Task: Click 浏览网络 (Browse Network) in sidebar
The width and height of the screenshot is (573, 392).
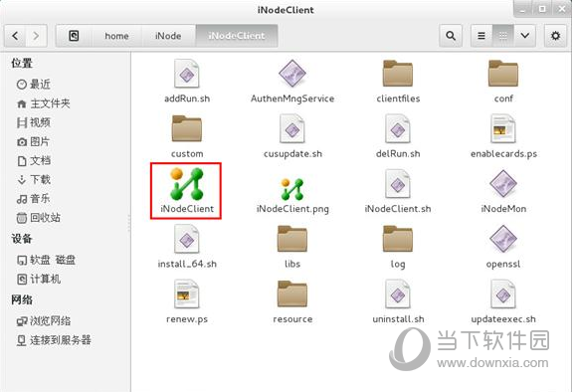Action: [x=44, y=321]
